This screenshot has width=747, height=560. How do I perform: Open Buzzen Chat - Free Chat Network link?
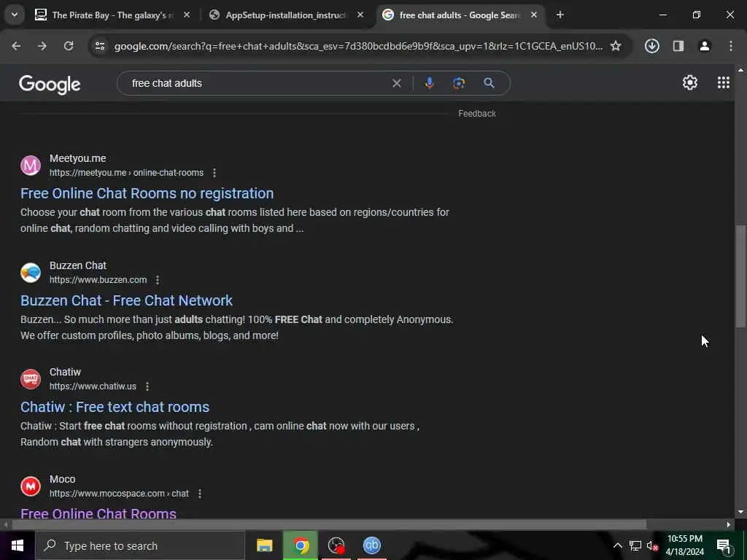click(x=126, y=300)
